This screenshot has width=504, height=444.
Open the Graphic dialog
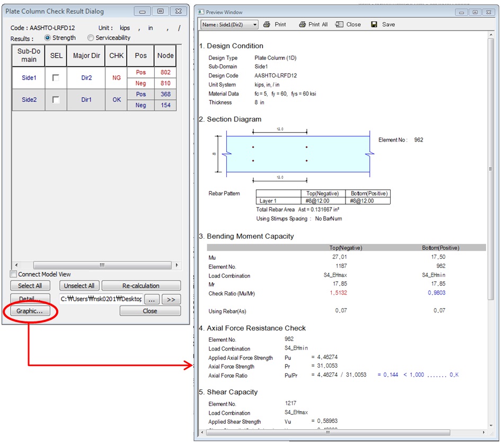pyautogui.click(x=29, y=311)
